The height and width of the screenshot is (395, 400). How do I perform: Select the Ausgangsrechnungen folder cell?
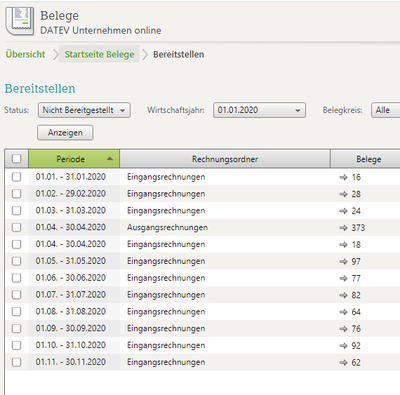pyautogui.click(x=167, y=228)
